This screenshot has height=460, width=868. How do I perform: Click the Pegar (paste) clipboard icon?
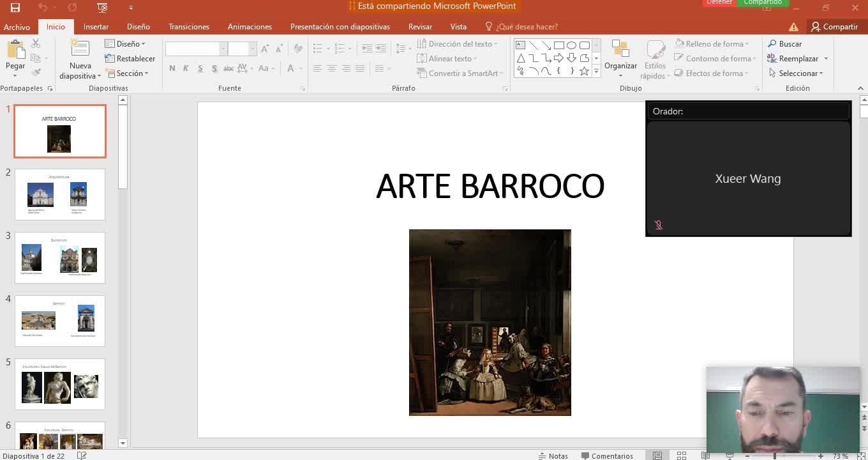point(15,50)
